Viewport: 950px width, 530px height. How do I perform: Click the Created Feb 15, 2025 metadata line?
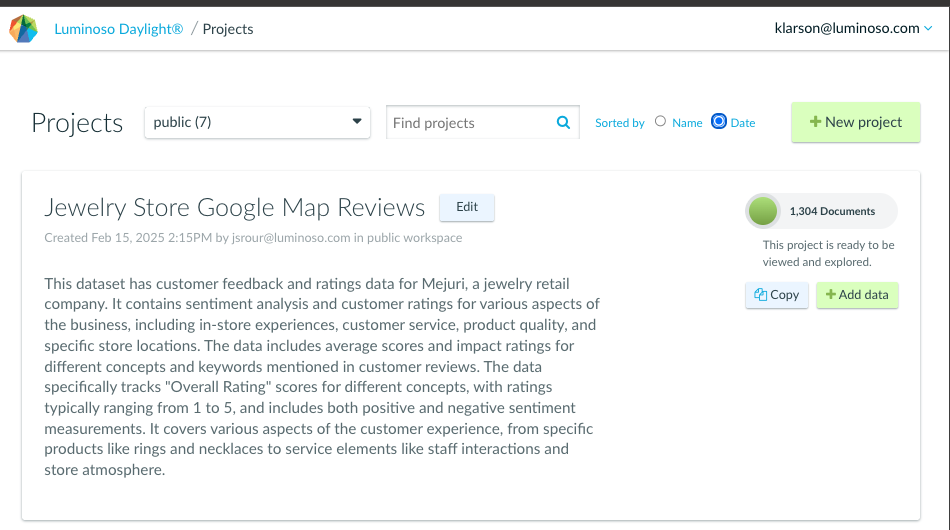253,237
